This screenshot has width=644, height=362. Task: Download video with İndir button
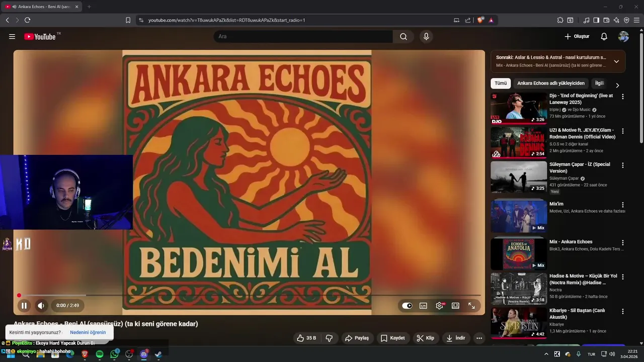[455, 338]
